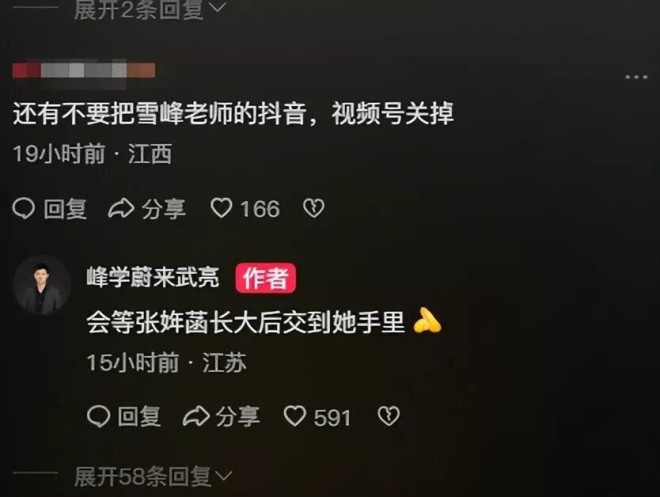Like the comment with 166 likes
660x497 pixels.
[221, 208]
